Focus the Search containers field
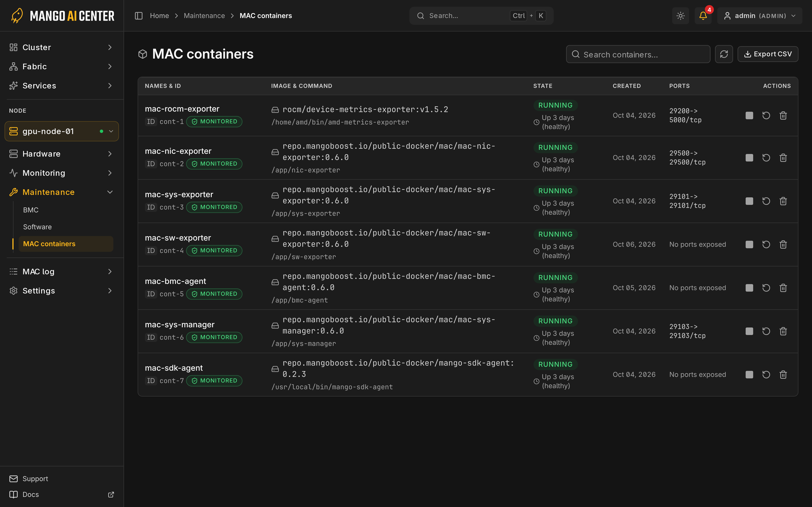The width and height of the screenshot is (812, 507). tap(638, 54)
